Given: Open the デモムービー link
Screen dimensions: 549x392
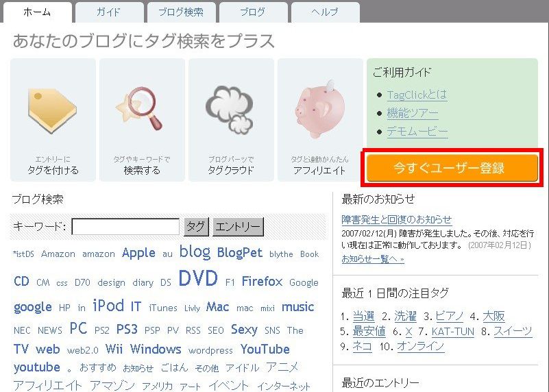Looking at the screenshot, I should pyautogui.click(x=417, y=132).
